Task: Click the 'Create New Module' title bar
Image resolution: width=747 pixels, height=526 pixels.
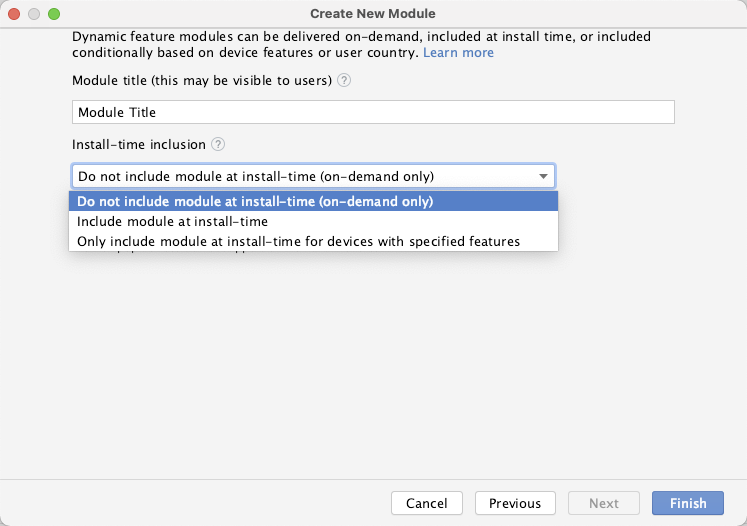Action: point(373,14)
